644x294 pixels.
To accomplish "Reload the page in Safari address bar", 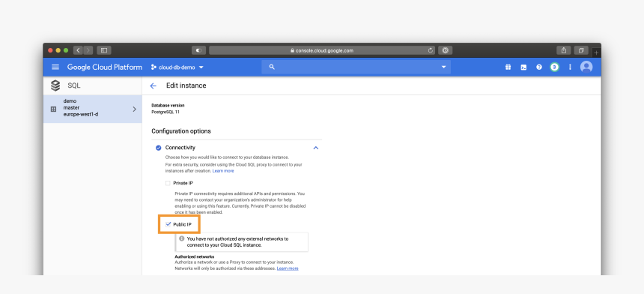I will pos(431,50).
